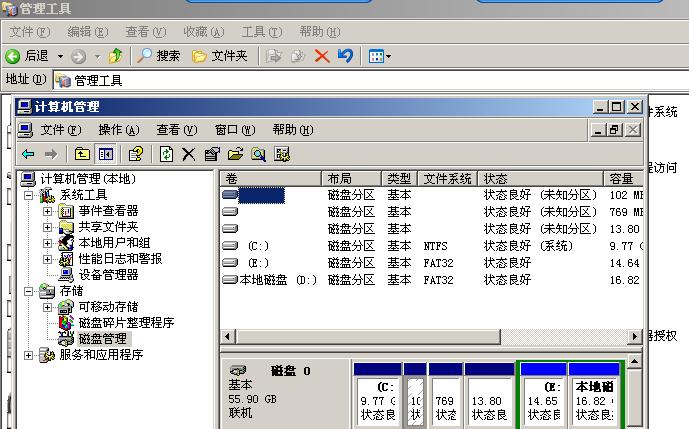Image resolution: width=689 pixels, height=429 pixels.
Task: Expand the 可移动存储 node
Action: pyautogui.click(x=47, y=307)
